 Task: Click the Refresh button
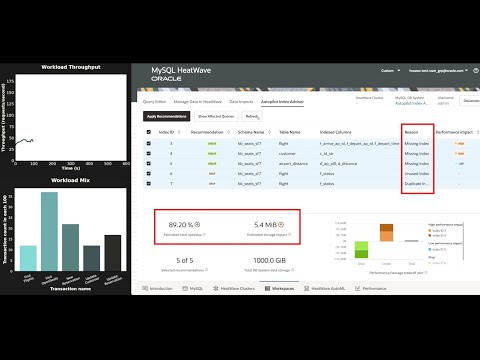point(252,116)
